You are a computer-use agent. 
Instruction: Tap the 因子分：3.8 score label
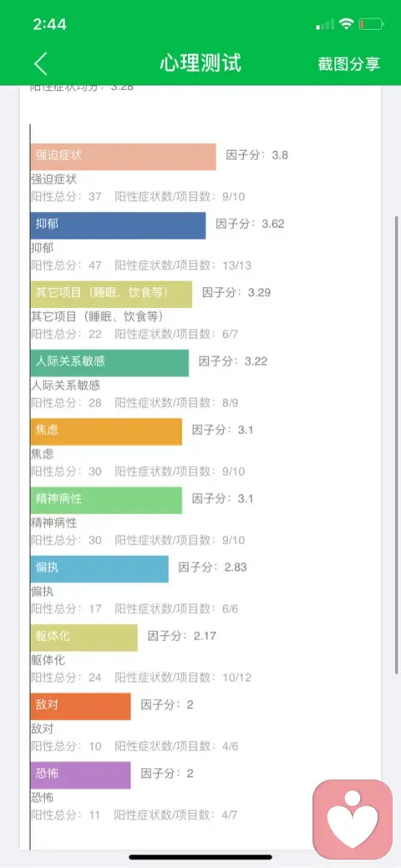(257, 155)
